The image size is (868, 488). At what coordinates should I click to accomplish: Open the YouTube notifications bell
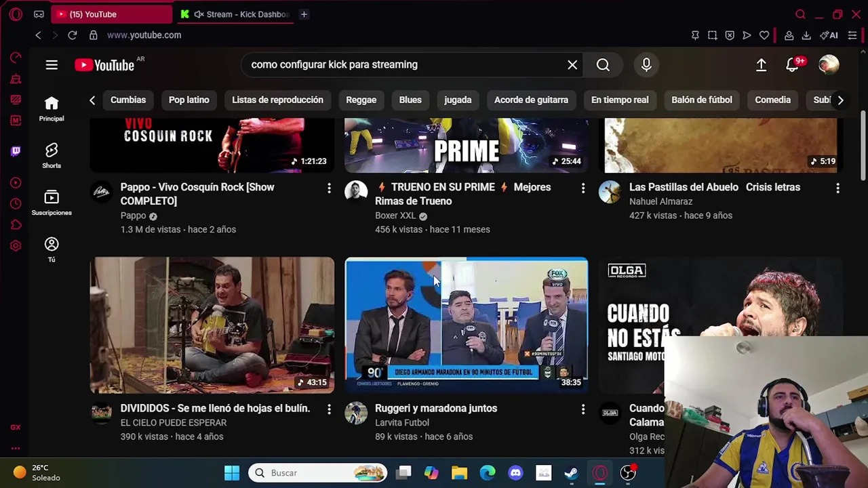point(793,65)
